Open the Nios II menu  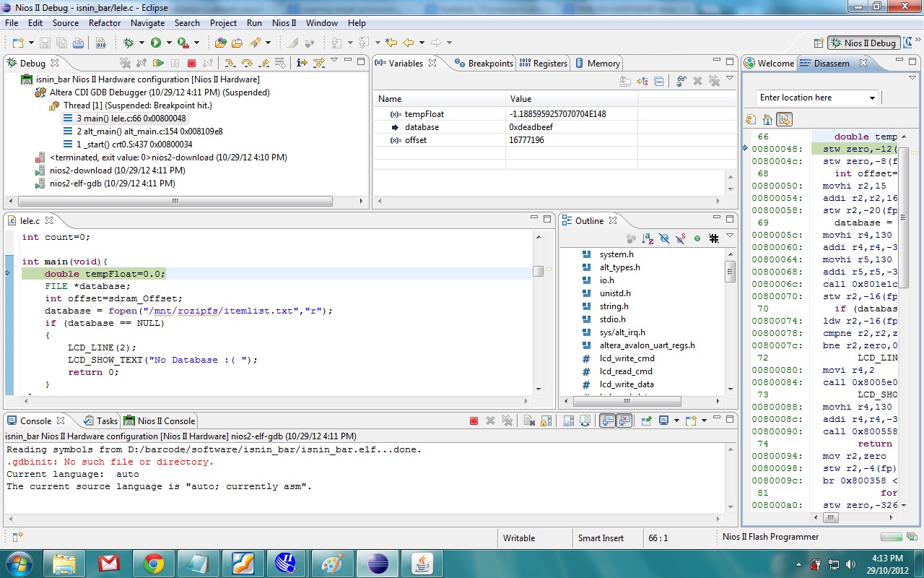coord(284,23)
